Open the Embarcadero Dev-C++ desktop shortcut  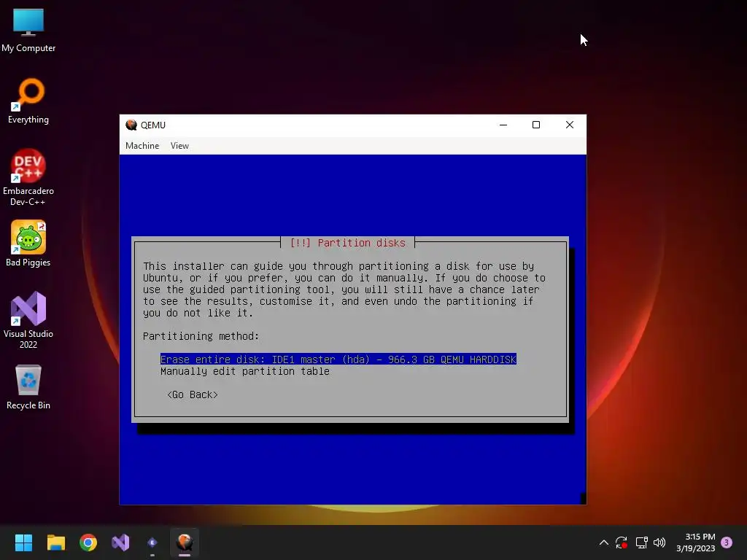click(x=28, y=177)
